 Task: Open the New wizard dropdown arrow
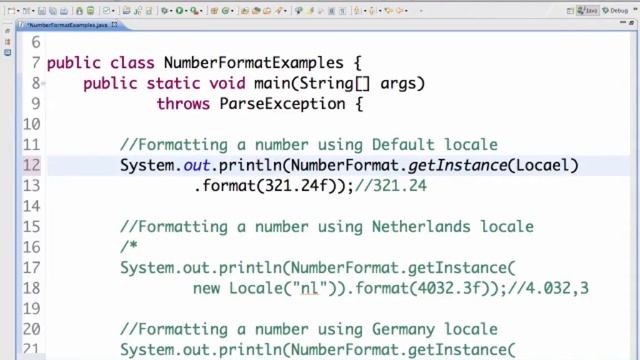click(x=18, y=11)
